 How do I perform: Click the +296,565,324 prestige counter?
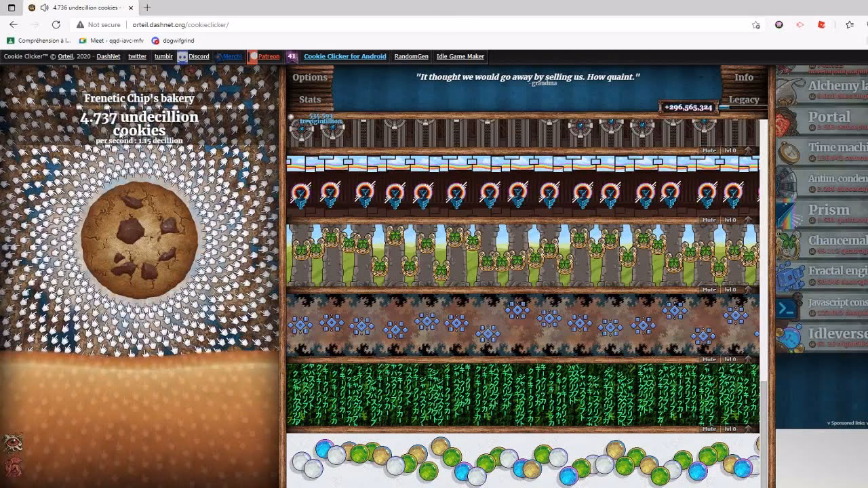(x=688, y=107)
